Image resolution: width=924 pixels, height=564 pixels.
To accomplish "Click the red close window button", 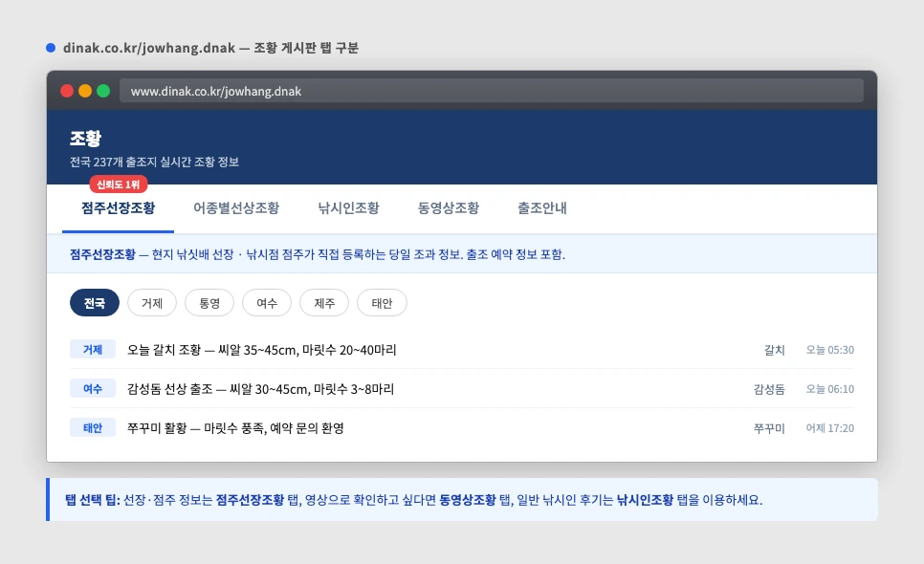I will (67, 91).
